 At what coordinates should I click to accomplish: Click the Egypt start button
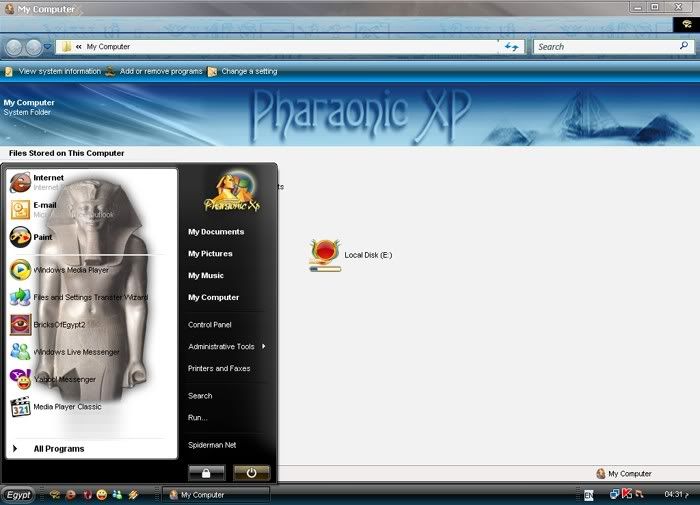(x=18, y=495)
